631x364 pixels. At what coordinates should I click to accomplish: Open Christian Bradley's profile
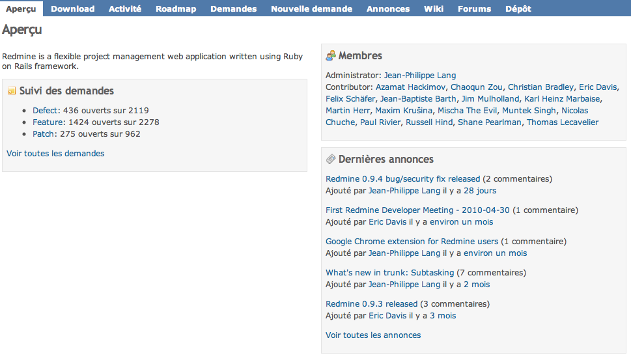click(540, 87)
